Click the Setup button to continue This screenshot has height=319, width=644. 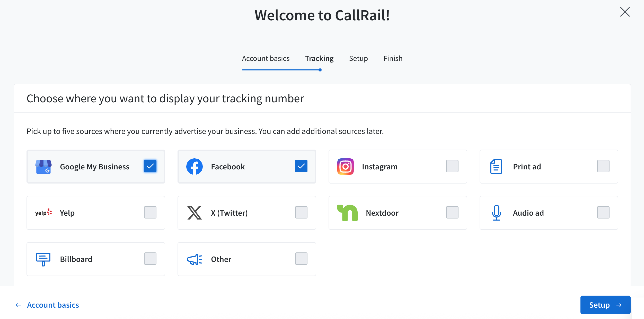605,305
